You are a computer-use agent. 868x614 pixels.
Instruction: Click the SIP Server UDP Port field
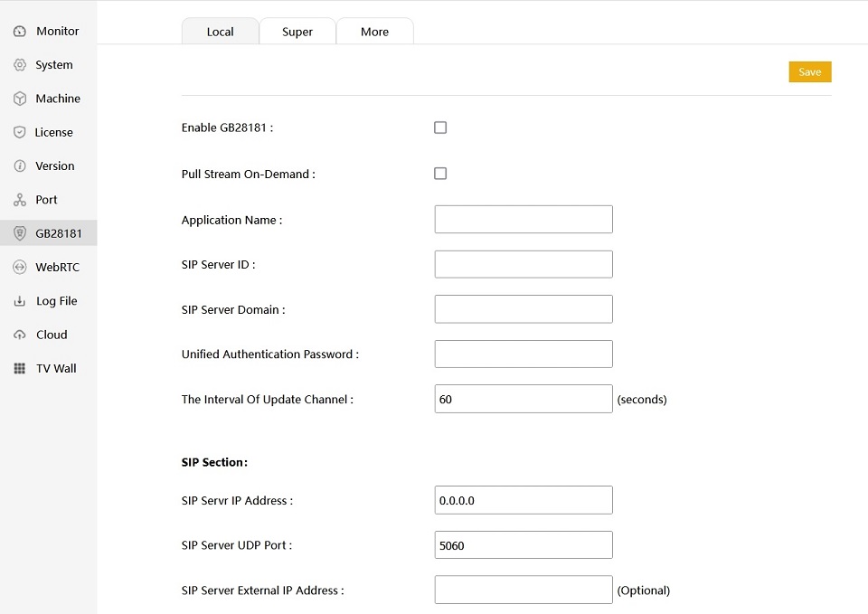[x=524, y=544]
